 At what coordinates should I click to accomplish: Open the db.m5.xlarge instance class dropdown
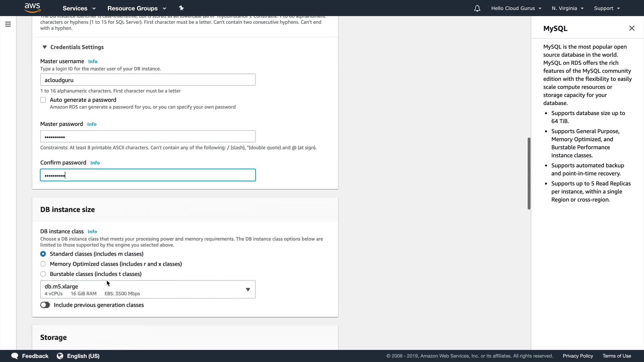pyautogui.click(x=148, y=290)
